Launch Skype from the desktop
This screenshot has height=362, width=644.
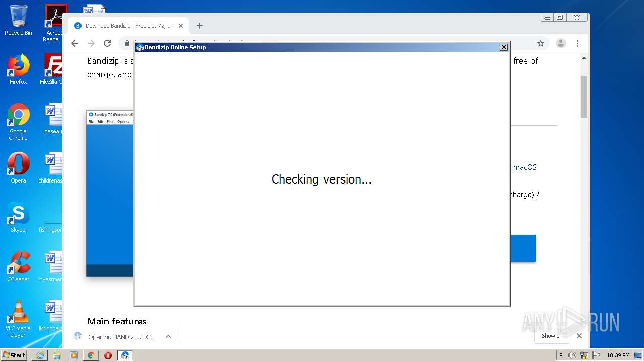(18, 217)
